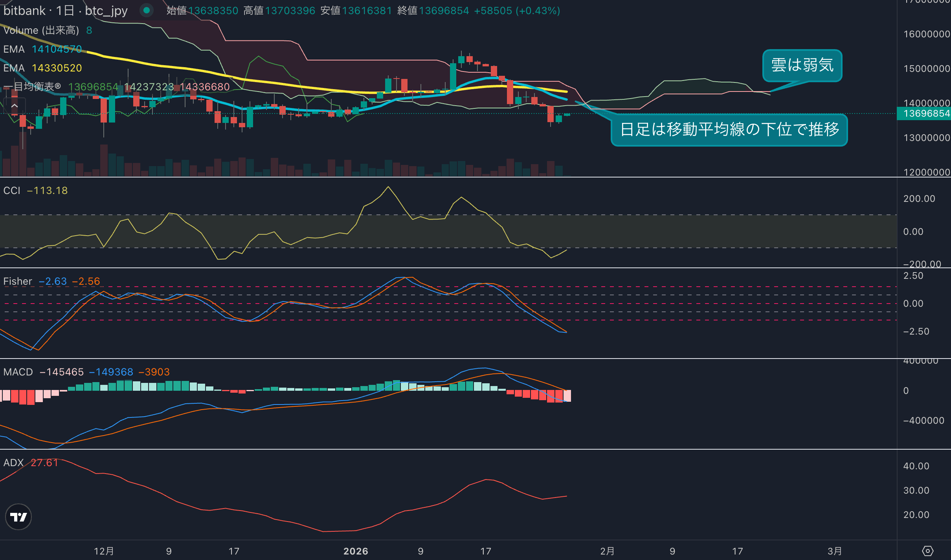Click the MACD indicator label
Viewport: 951px width, 560px height.
[18, 372]
